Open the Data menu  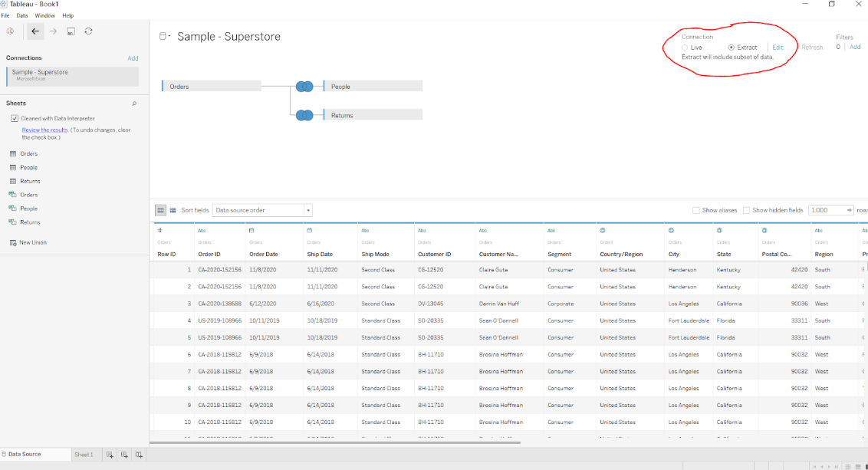[22, 15]
